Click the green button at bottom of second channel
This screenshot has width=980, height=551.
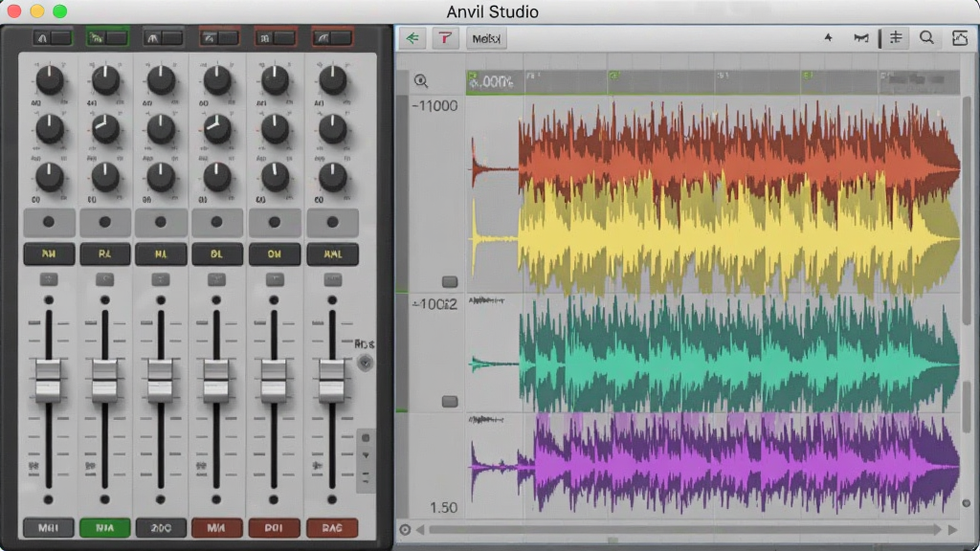pos(104,528)
